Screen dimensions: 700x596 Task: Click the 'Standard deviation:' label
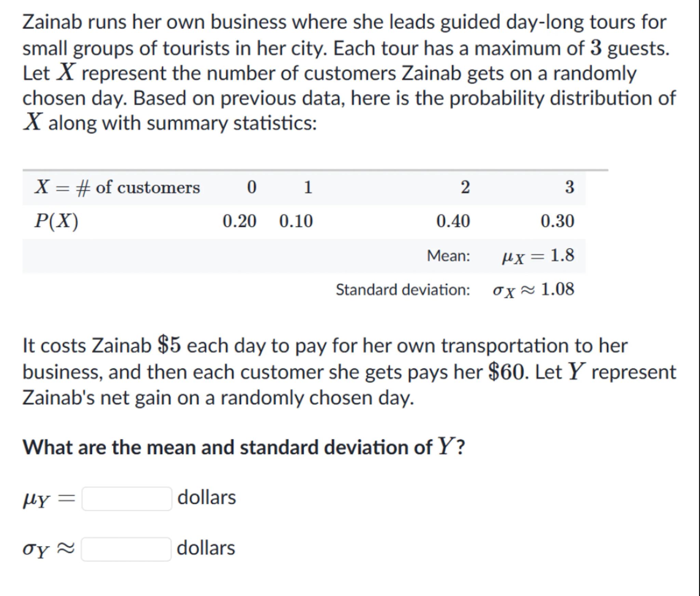click(403, 290)
